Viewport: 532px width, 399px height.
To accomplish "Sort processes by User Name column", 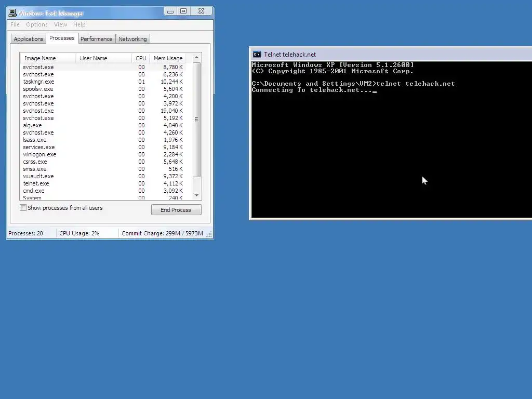I will pos(103,58).
